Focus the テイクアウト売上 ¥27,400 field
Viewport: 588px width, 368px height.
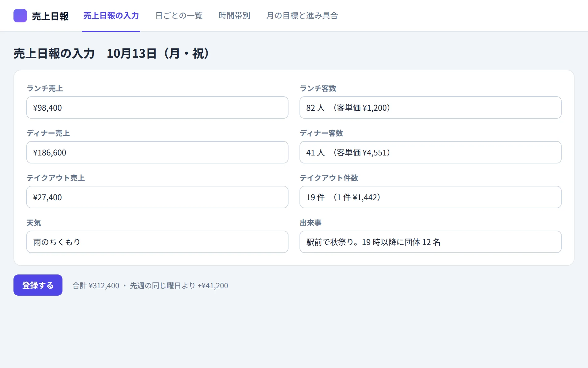pyautogui.click(x=157, y=197)
